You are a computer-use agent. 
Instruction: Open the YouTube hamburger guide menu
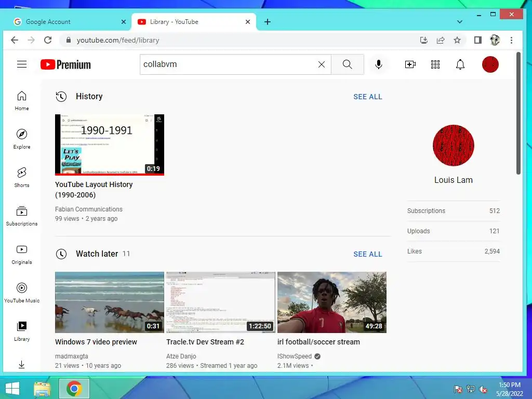pos(22,64)
